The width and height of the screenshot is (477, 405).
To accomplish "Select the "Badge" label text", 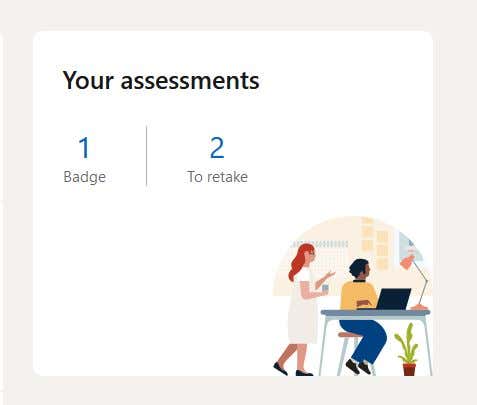I will pos(85,177).
